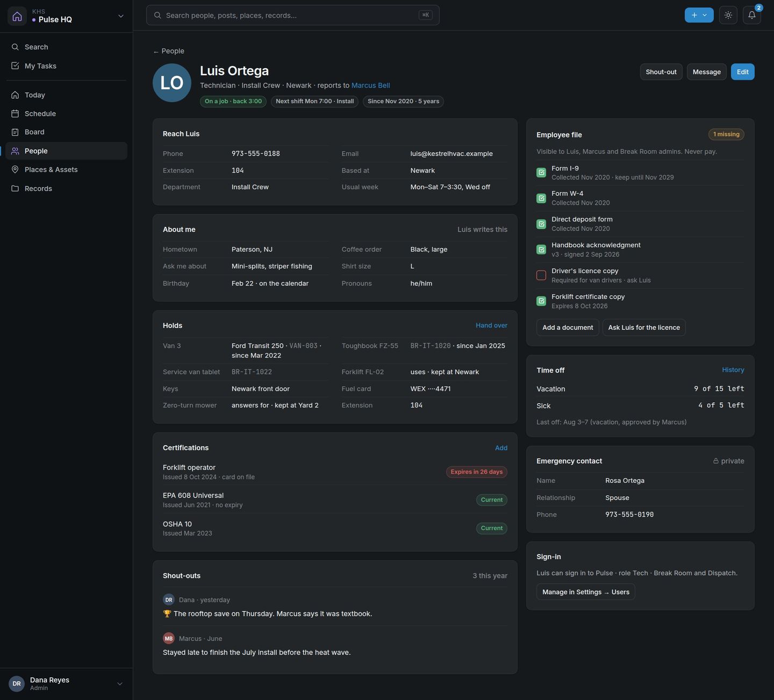Toggle the Direct deposit form checkbox
The height and width of the screenshot is (700, 774).
pos(541,224)
